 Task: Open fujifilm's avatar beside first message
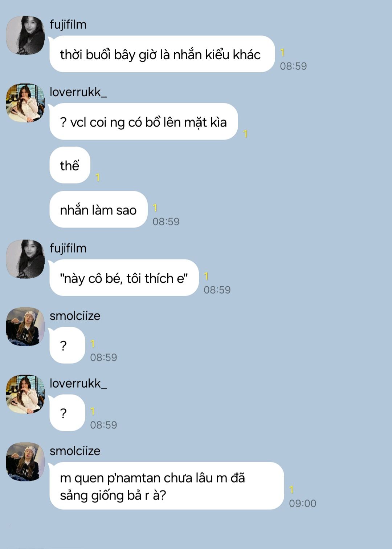tap(25, 35)
